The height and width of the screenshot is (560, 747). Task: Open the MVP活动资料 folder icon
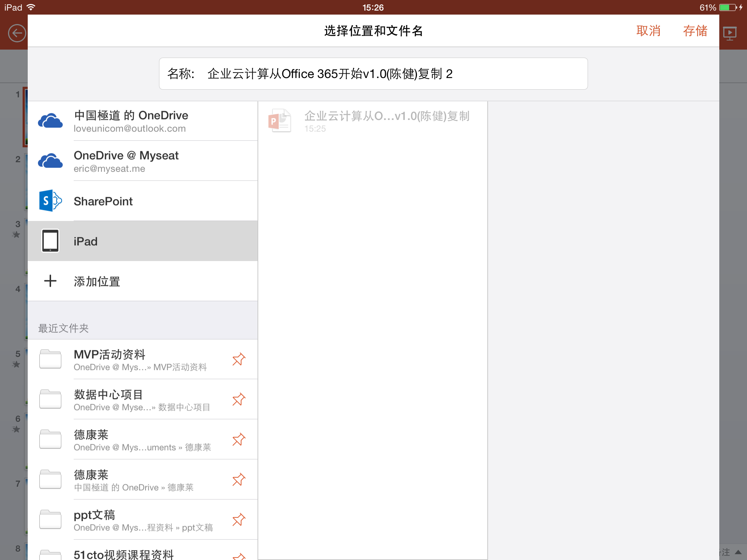50,359
